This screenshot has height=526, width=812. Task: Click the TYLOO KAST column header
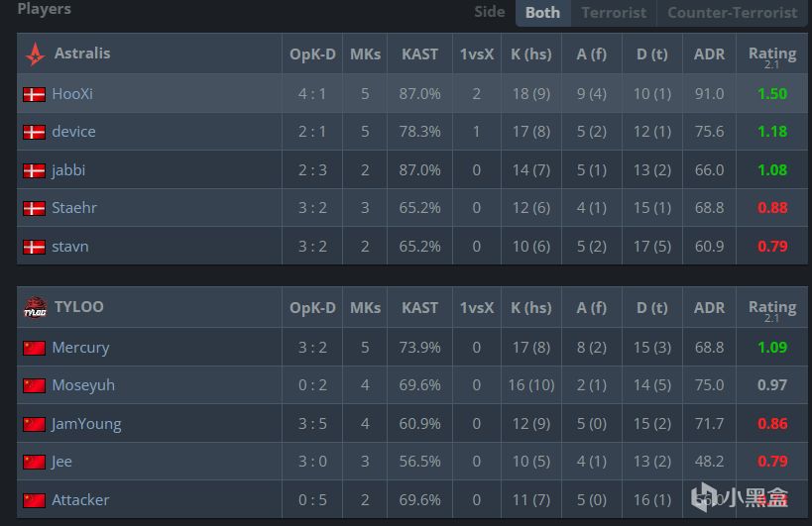pos(420,308)
